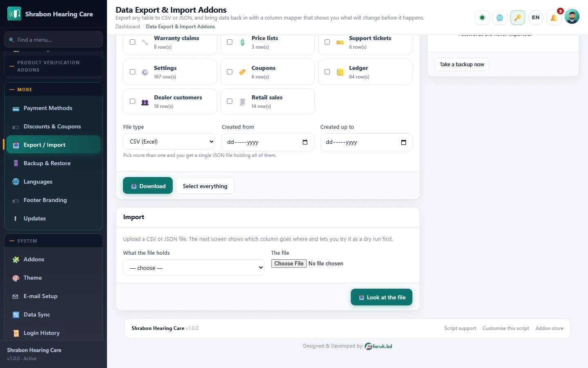The image size is (588, 368).
Task: Check the Settings table checkbox
Action: click(x=132, y=72)
